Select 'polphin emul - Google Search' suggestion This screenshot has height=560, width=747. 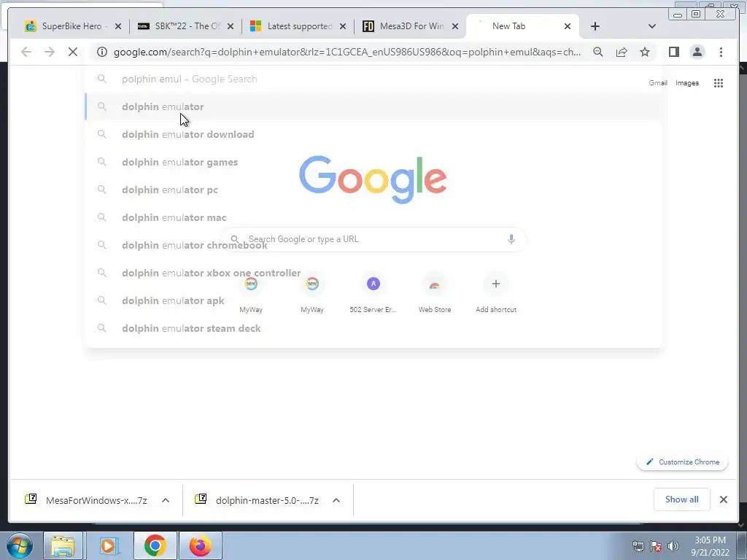pyautogui.click(x=373, y=79)
